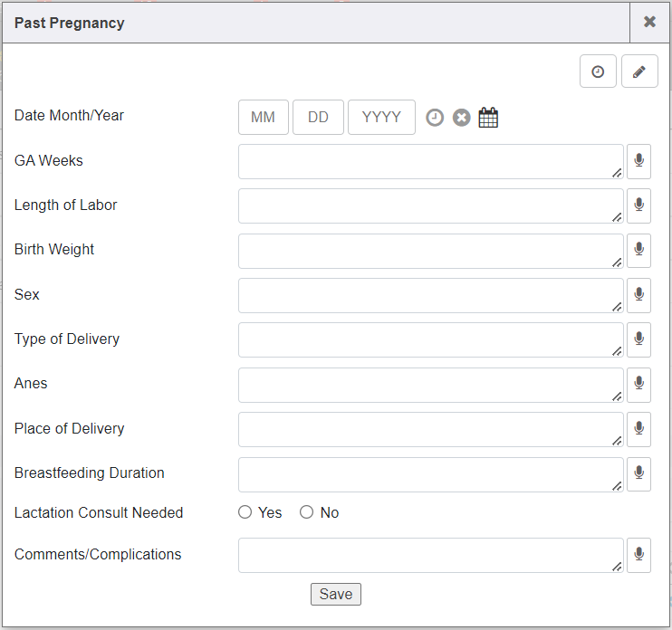Click the Breastfeeding Duration text area
The width and height of the screenshot is (672, 630).
pos(430,473)
